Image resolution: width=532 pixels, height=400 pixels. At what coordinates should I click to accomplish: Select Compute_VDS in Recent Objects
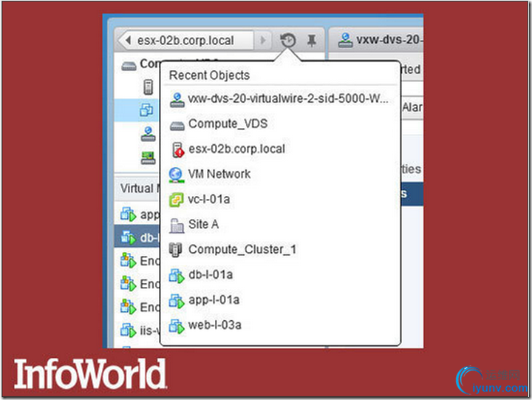click(228, 123)
